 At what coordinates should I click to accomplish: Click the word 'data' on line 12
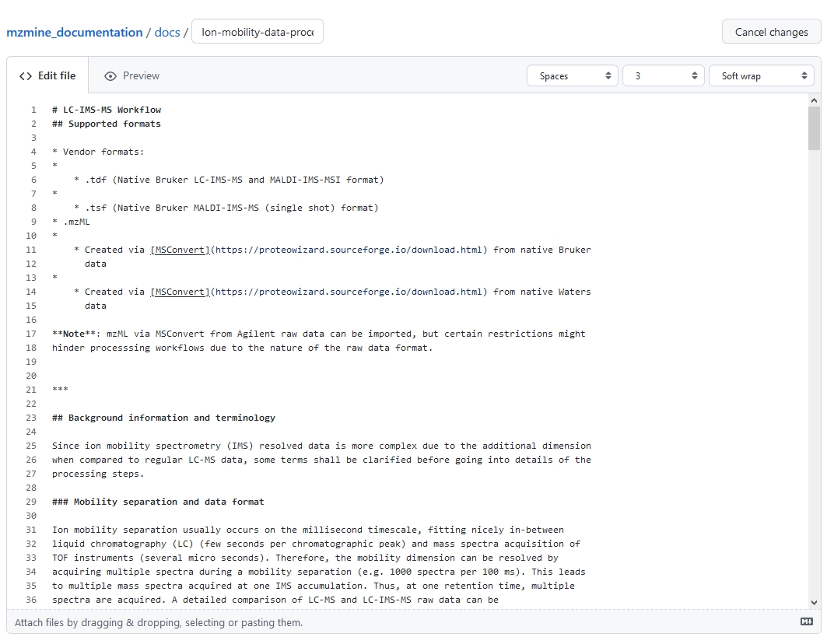(x=95, y=264)
